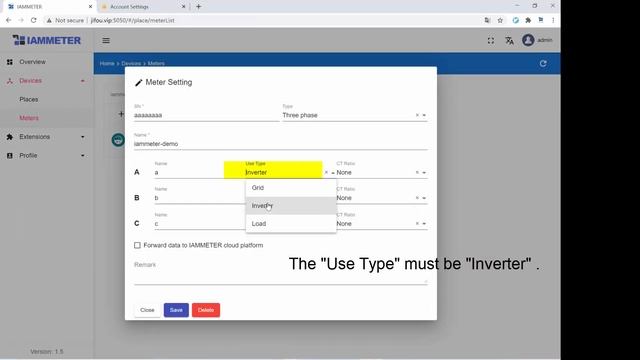Clear phase B CT Ratio value
This screenshot has height=360, width=640.
pos(417,198)
